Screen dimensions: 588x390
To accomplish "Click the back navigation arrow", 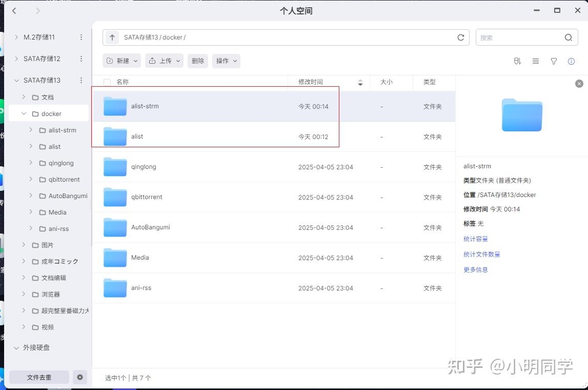I will (x=14, y=11).
